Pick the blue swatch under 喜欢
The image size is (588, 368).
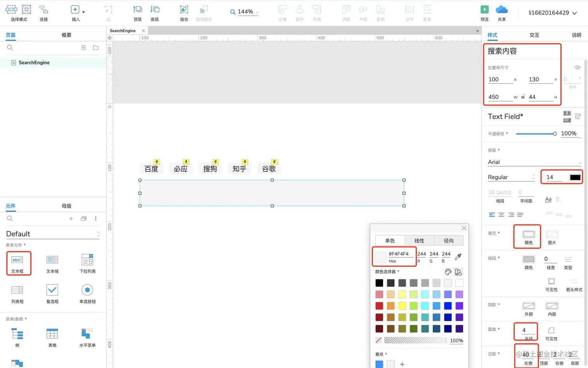point(379,364)
